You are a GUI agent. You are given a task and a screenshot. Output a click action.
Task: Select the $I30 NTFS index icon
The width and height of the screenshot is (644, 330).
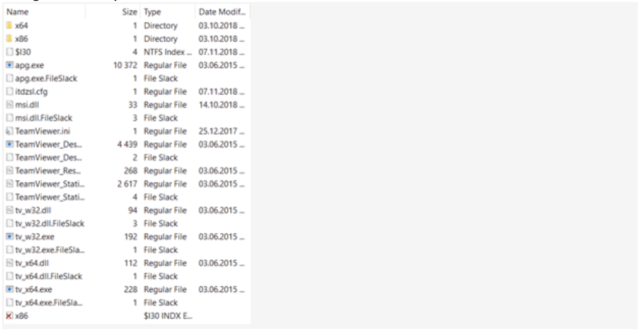click(x=10, y=52)
